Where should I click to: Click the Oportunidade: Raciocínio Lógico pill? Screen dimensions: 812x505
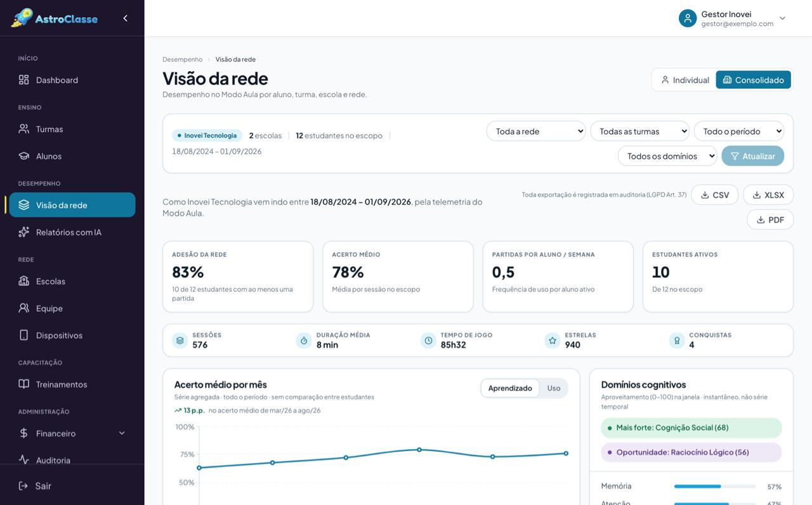pos(691,452)
